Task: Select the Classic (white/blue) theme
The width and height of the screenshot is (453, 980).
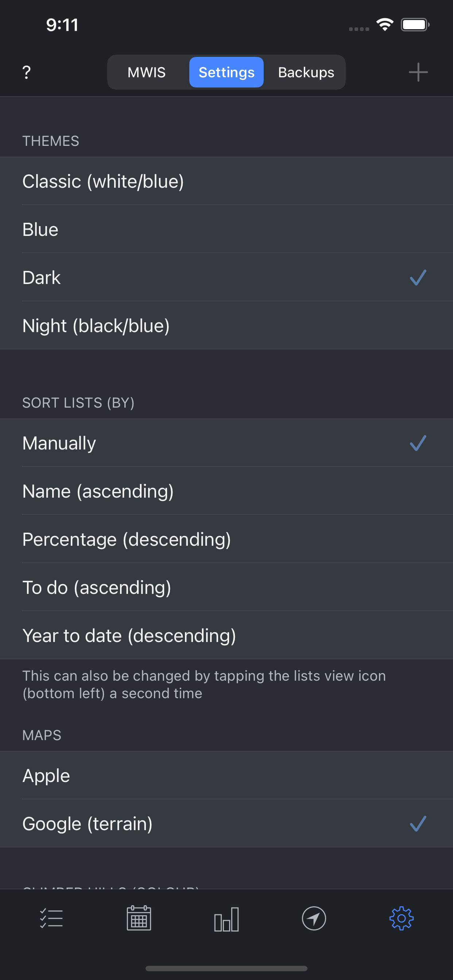Action: (x=226, y=181)
